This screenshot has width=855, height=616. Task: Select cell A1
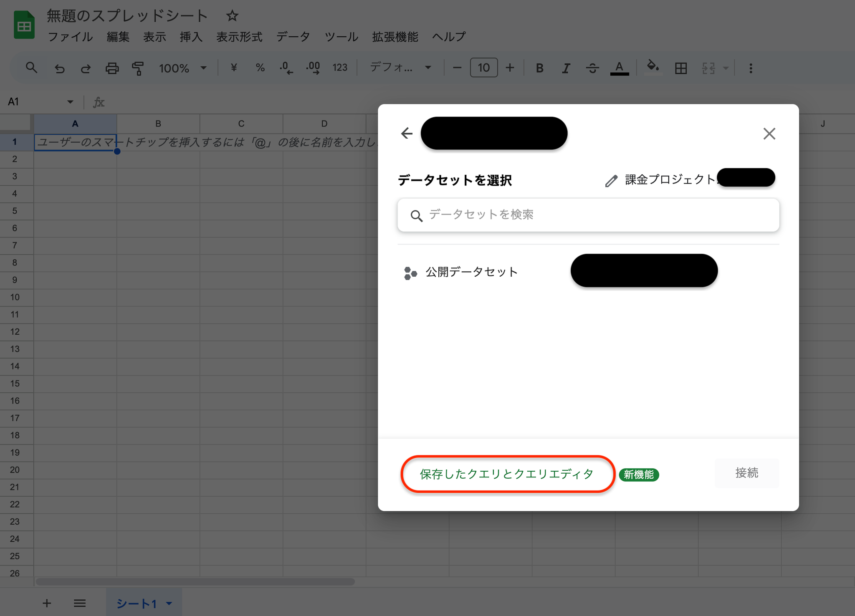pos(75,142)
